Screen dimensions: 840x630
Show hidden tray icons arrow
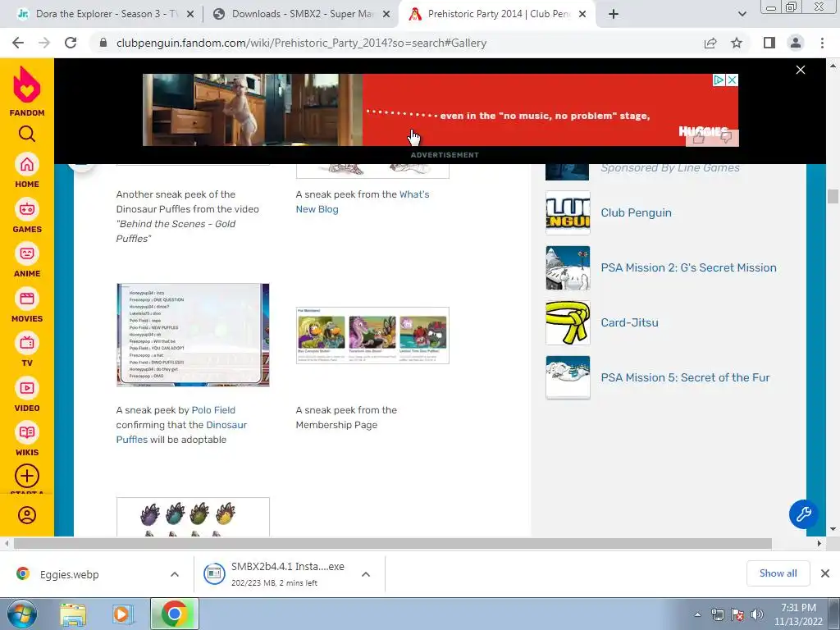(697, 614)
